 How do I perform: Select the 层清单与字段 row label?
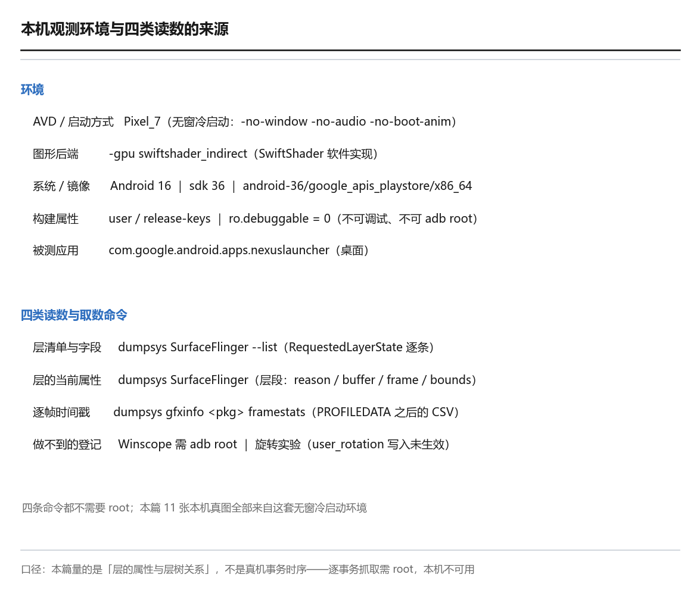67,347
